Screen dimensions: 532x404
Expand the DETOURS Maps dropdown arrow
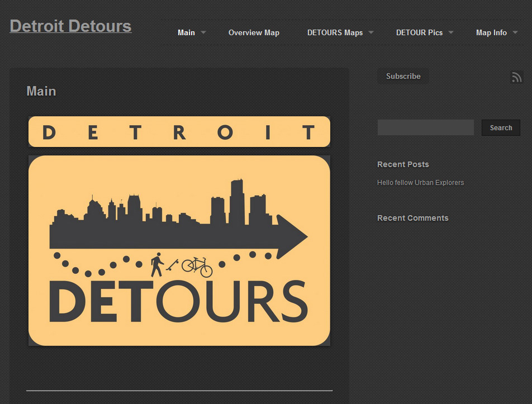[371, 32]
